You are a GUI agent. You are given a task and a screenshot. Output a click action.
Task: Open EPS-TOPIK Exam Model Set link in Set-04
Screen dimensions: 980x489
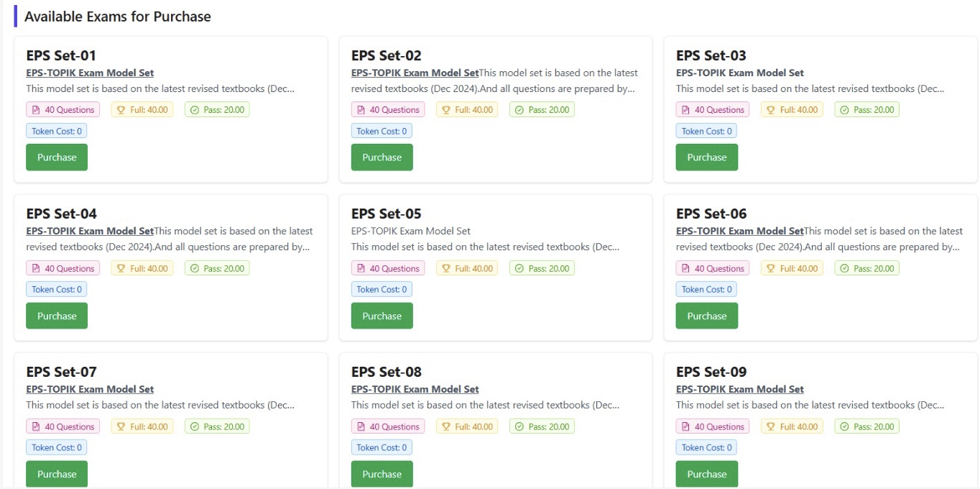pos(90,231)
